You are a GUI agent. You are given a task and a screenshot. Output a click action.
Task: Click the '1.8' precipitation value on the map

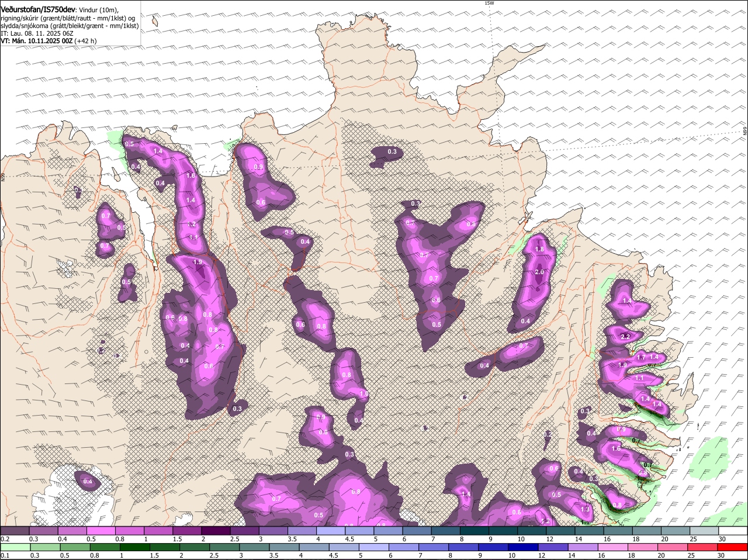539,250
